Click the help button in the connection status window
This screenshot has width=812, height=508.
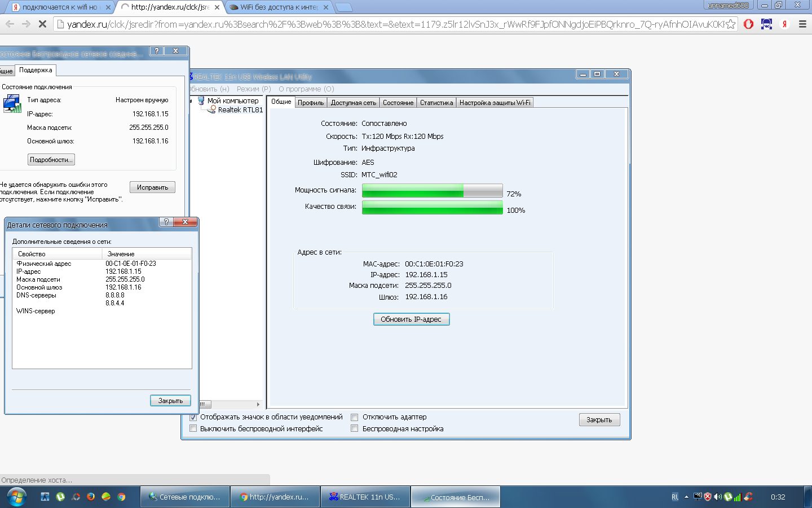tap(157, 51)
